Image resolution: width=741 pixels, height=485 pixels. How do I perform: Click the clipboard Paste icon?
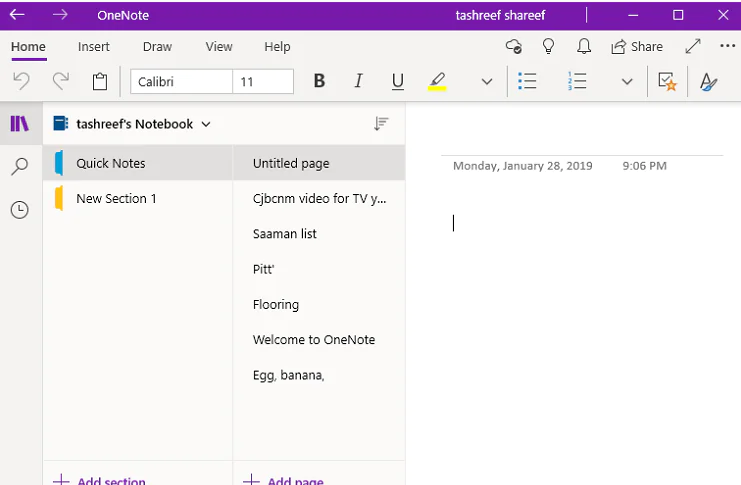coord(99,82)
